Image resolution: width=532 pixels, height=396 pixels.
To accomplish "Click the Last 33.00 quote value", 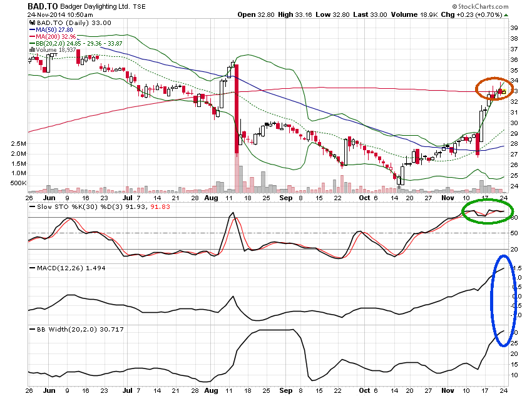I will (x=370, y=14).
